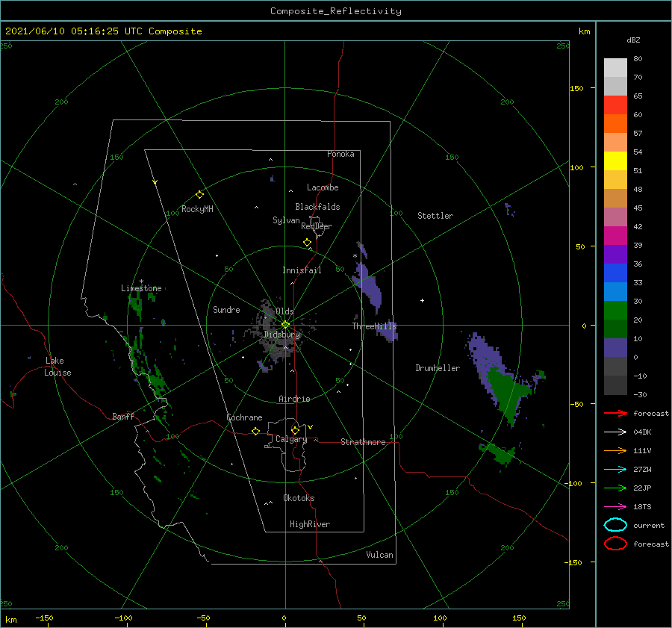This screenshot has width=672, height=628.
Task: Click the magenta 18TS arrow icon
Action: click(615, 507)
